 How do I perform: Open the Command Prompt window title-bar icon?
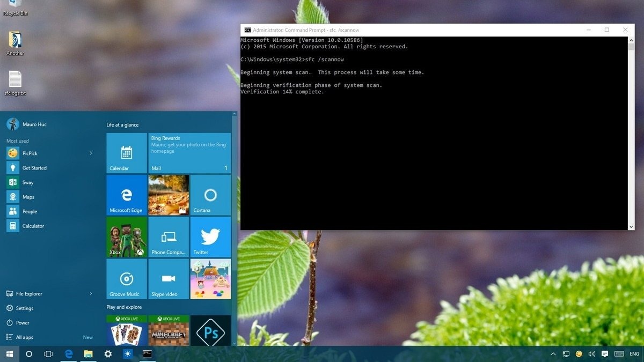[247, 30]
